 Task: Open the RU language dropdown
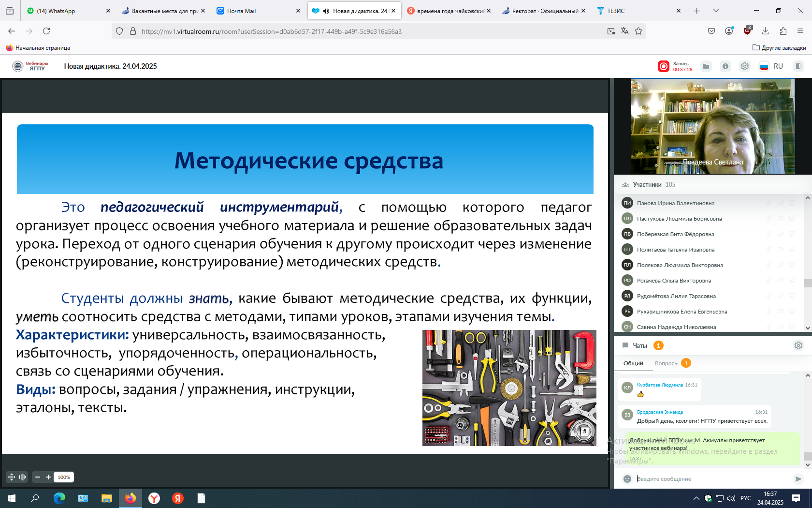[772, 66]
